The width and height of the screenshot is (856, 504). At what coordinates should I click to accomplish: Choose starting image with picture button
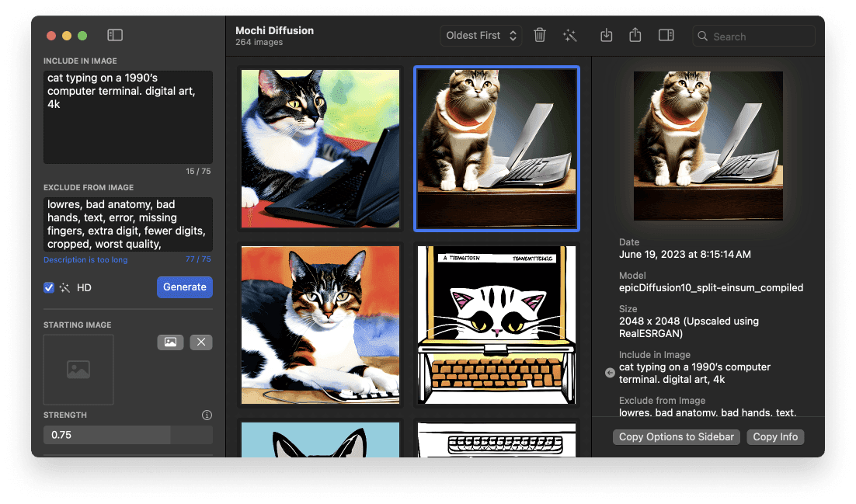[x=170, y=342]
